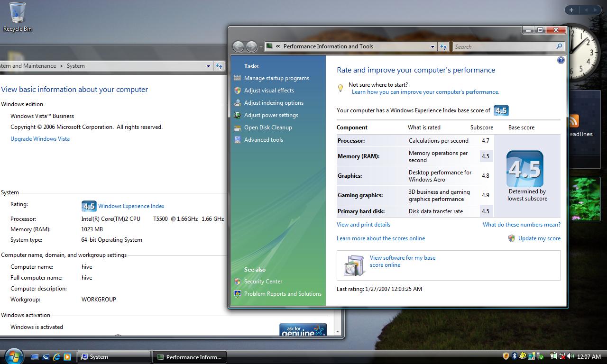The width and height of the screenshot is (607, 364).
Task: Open Adjust indexing options task
Action: (274, 103)
